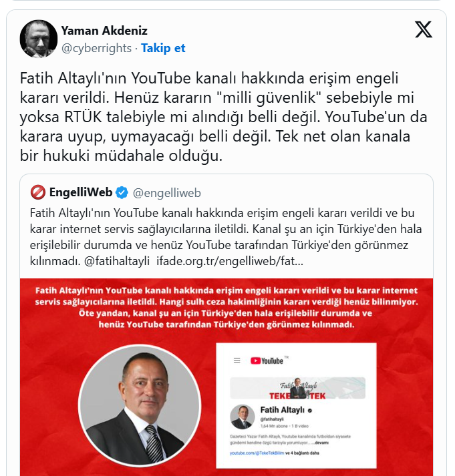Click the @fatihaltayli mention
Screen dimensions: 455x476
coord(117,261)
